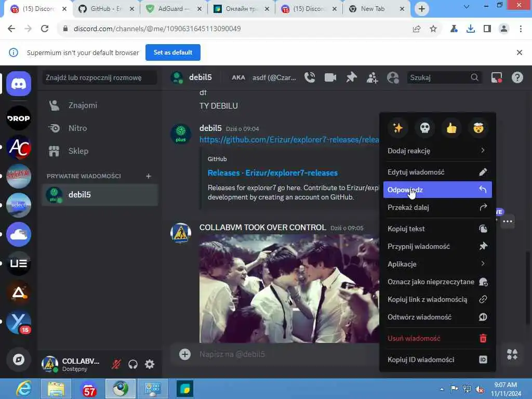
Task: Click Set as default button
Action: 172,52
